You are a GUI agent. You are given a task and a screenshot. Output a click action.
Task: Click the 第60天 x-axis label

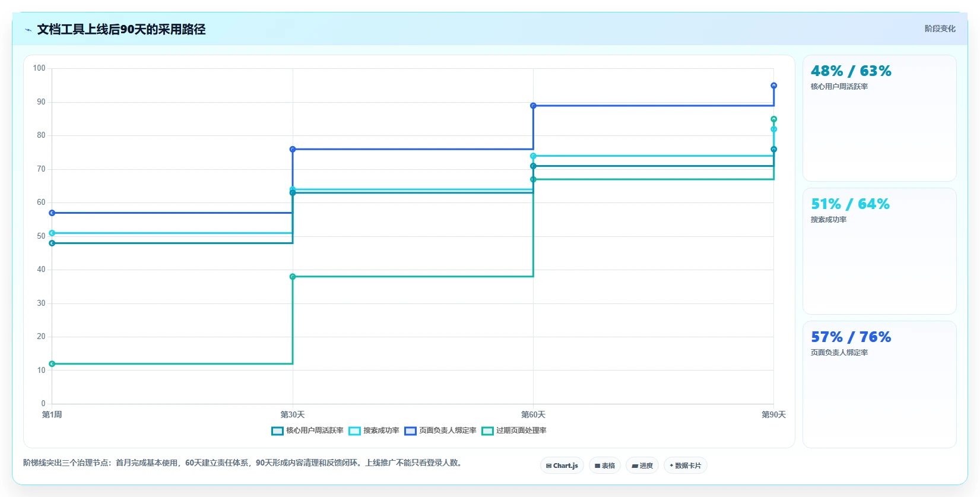click(533, 414)
